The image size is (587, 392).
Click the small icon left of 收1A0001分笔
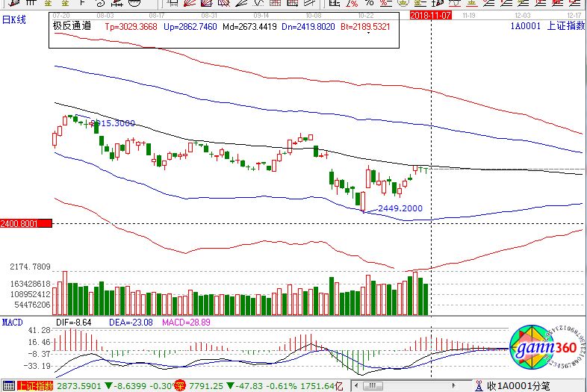(478, 386)
